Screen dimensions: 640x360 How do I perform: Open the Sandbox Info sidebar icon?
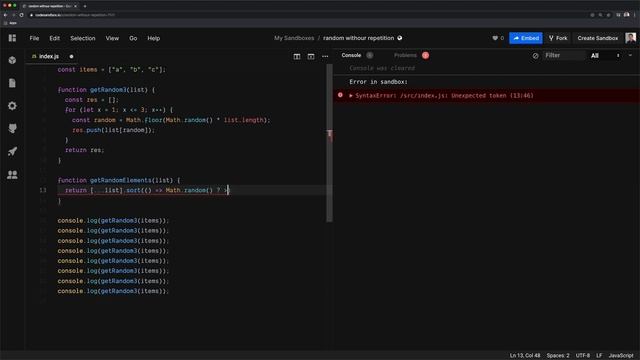coord(12,60)
